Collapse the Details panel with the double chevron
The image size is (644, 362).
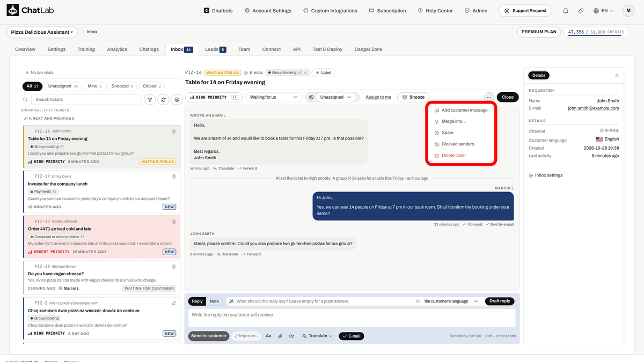tap(617, 76)
